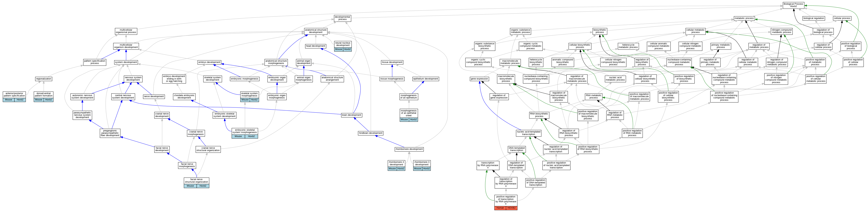The height and width of the screenshot is (212, 868).
Task: Click the 'tissue morphogenesis' node
Action: (x=392, y=79)
